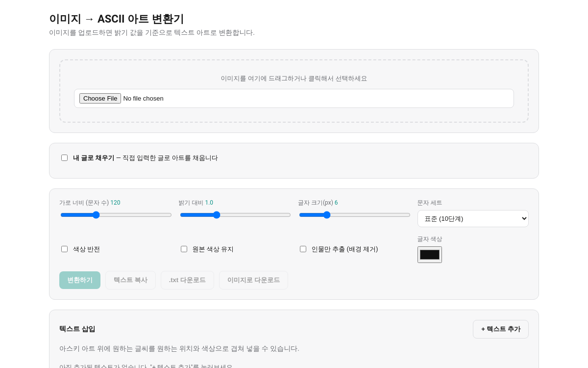The height and width of the screenshot is (368, 588).
Task: Click the 글자 크기(px) label
Action: [x=316, y=203]
